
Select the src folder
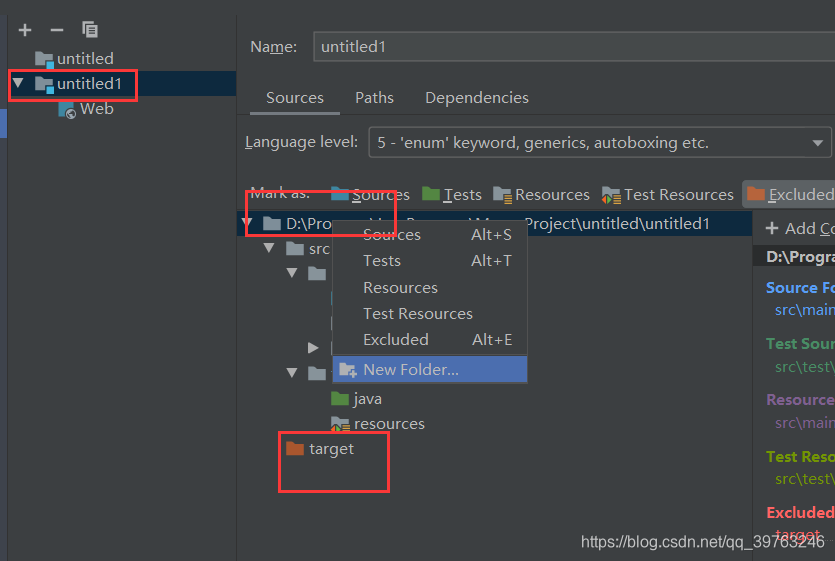[x=308, y=249]
